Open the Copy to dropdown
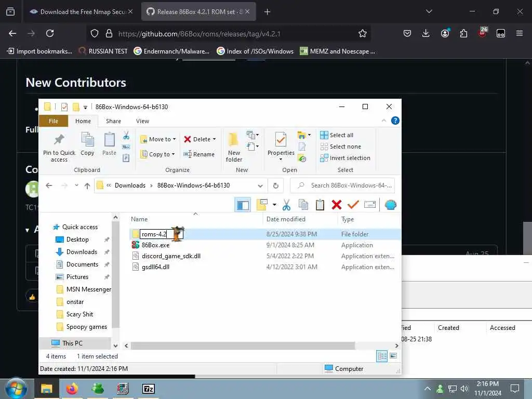The image size is (532, 399). point(158,154)
